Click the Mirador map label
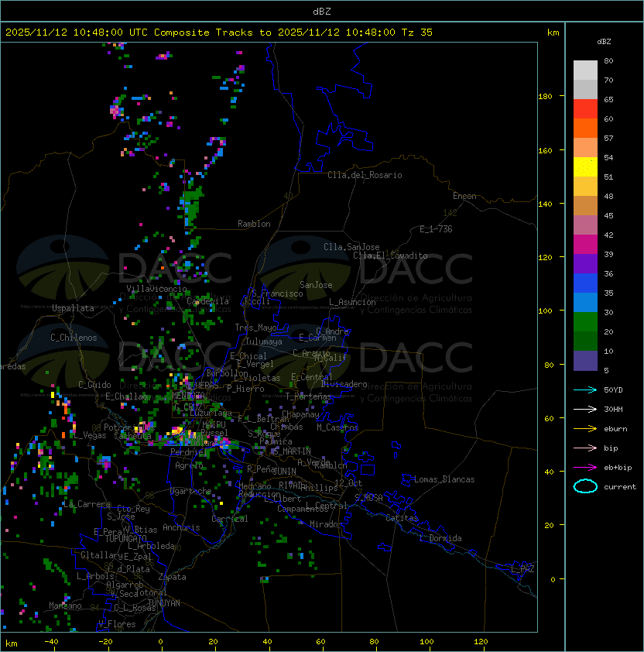This screenshot has height=652, width=644. (327, 524)
